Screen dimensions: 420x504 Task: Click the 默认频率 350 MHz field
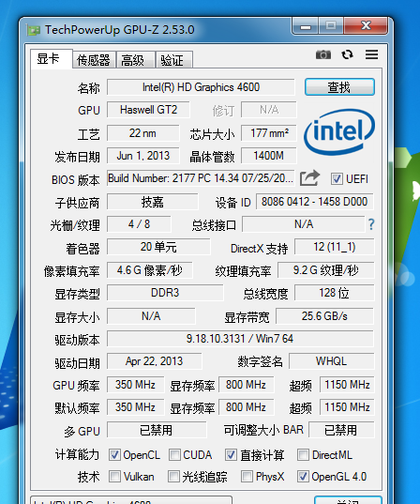[x=136, y=407]
